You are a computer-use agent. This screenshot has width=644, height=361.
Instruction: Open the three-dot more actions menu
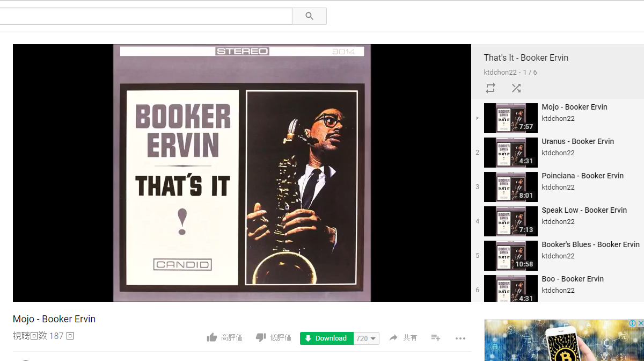click(460, 338)
